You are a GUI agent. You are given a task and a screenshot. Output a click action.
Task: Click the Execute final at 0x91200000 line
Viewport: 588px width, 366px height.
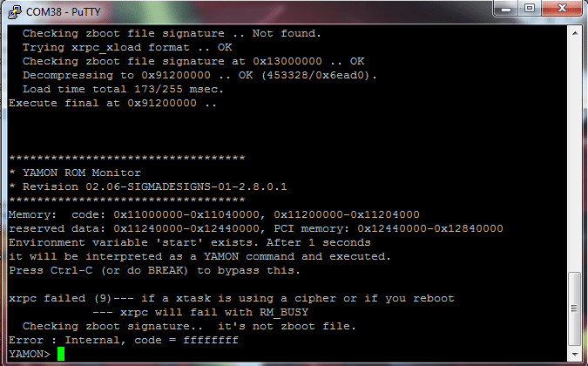pyautogui.click(x=113, y=103)
